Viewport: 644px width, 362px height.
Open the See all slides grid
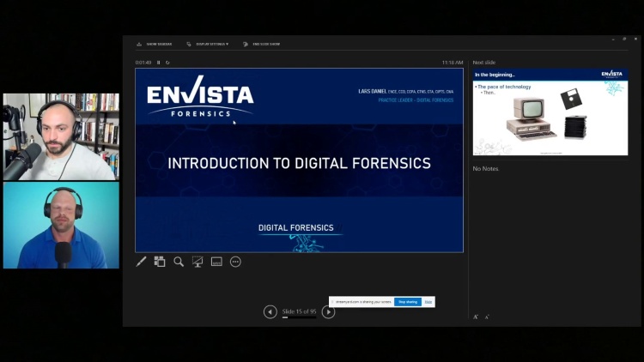point(160,262)
